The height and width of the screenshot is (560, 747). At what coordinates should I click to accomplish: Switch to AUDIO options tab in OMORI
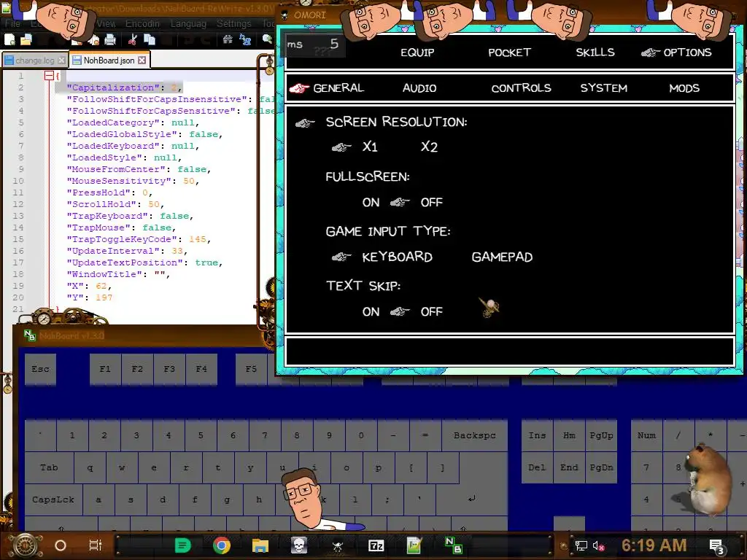(419, 88)
